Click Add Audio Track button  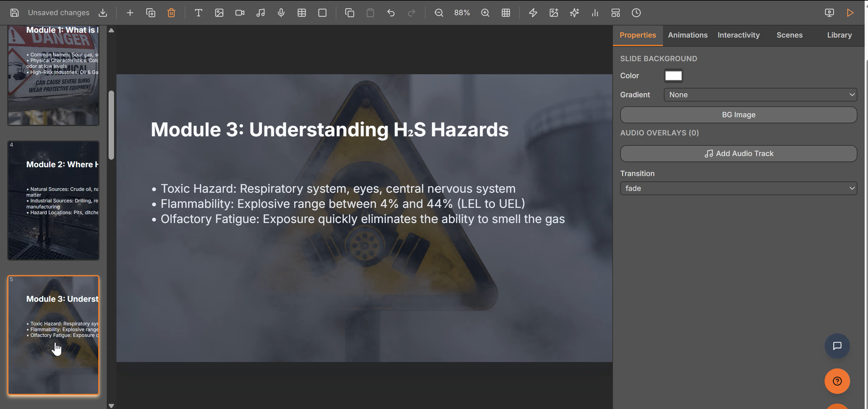[738, 154]
